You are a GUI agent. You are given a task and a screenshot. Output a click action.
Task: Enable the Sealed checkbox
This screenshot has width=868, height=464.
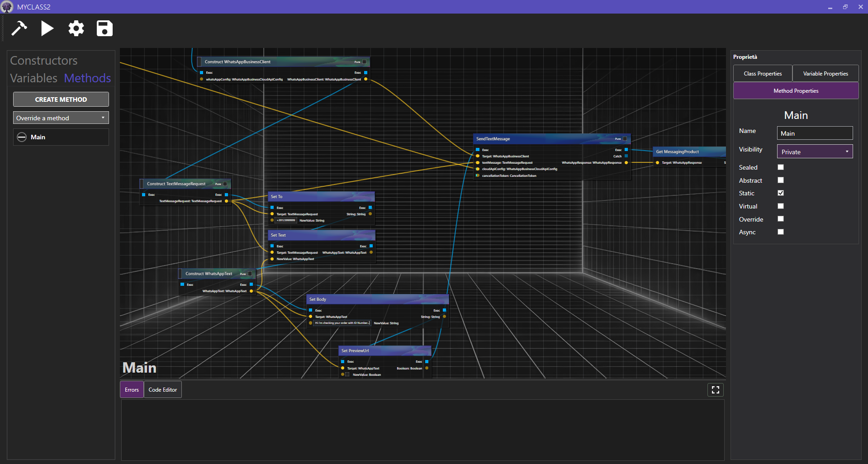pos(780,167)
